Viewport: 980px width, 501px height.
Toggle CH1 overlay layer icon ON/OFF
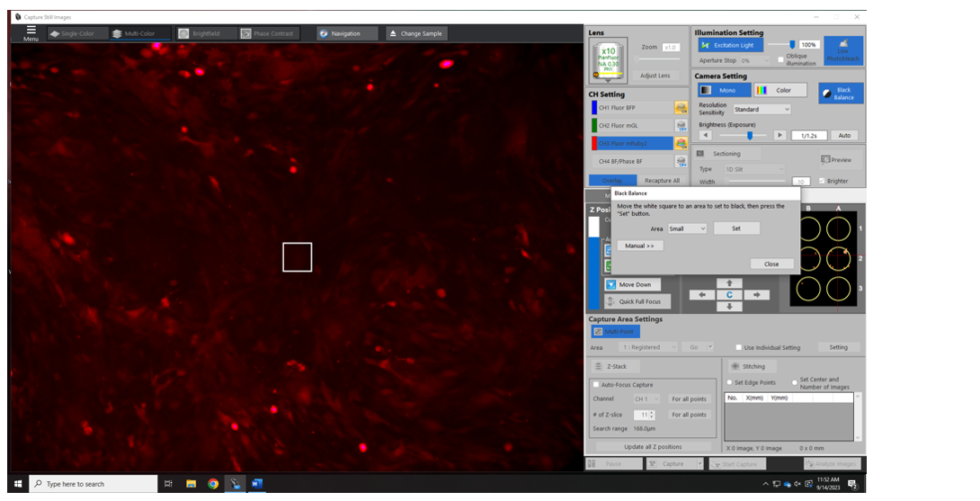[681, 108]
